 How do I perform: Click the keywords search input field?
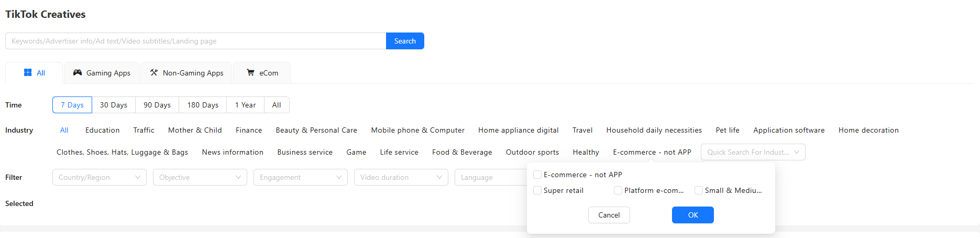[195, 41]
